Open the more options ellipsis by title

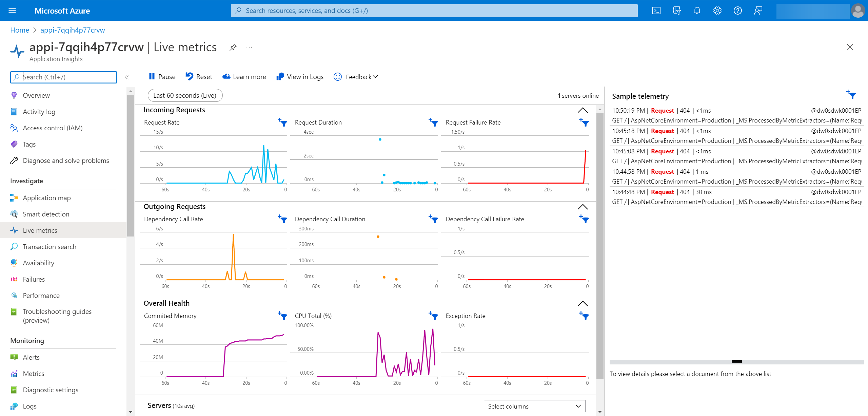[x=249, y=47]
